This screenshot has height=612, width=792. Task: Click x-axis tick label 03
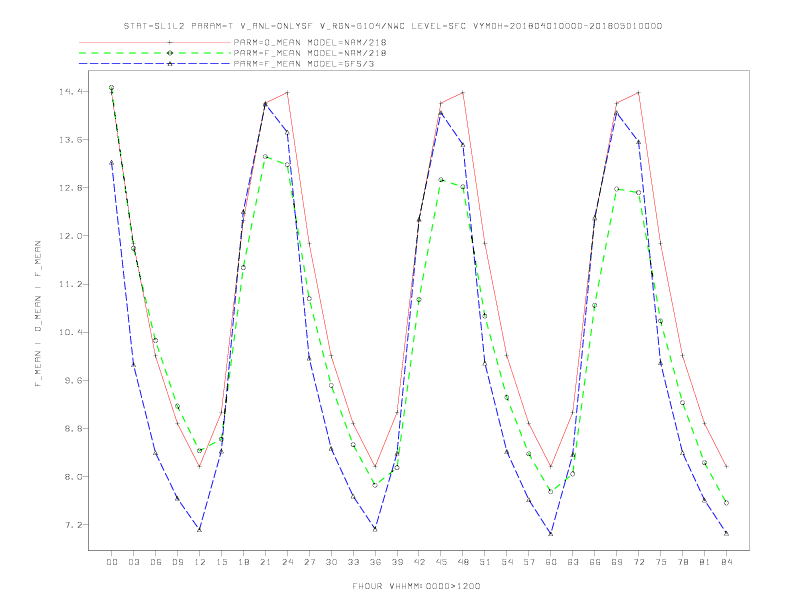[x=134, y=562]
